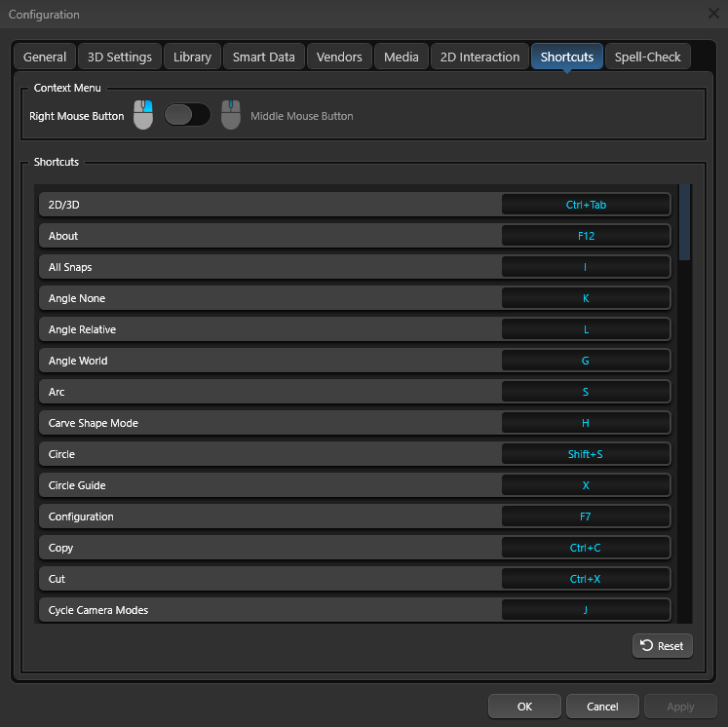Image resolution: width=728 pixels, height=727 pixels.
Task: Click the About shortcut field F12
Action: tap(586, 236)
